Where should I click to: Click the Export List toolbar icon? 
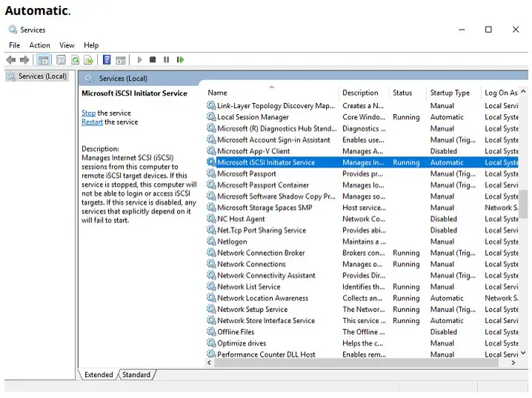click(88, 60)
